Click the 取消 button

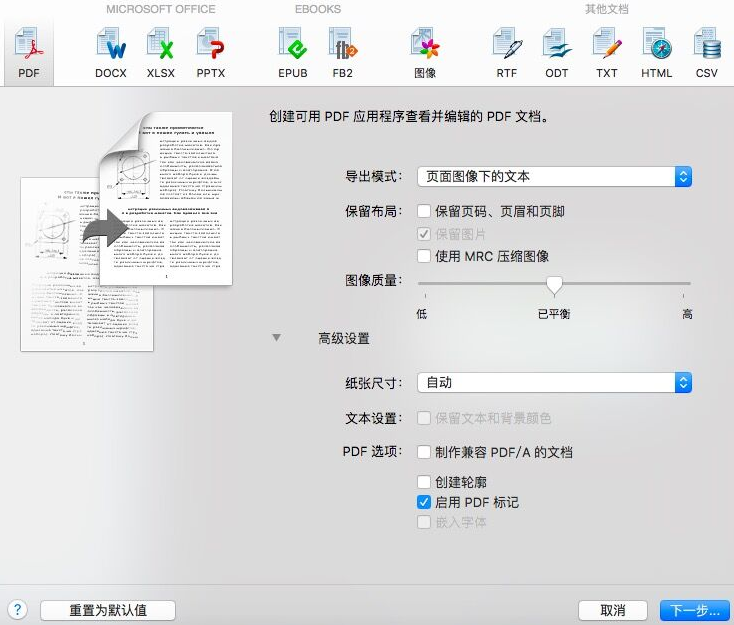613,610
